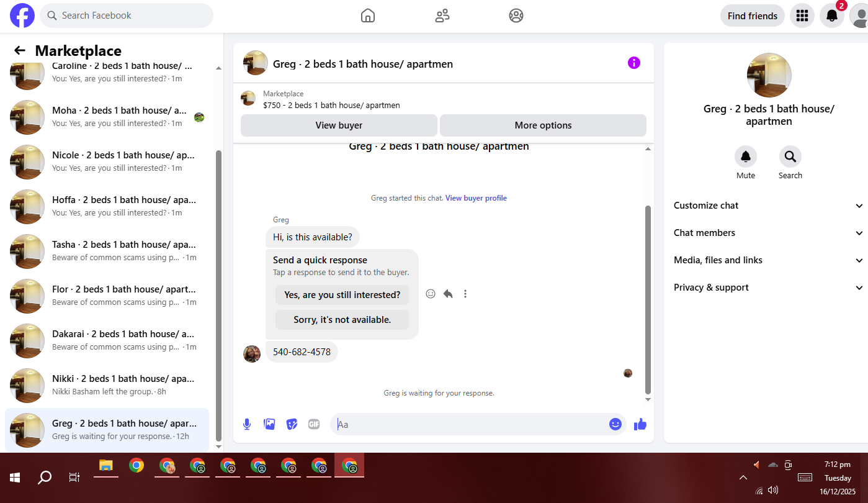Open the Home feed icon
The image size is (868, 503).
(x=368, y=16)
